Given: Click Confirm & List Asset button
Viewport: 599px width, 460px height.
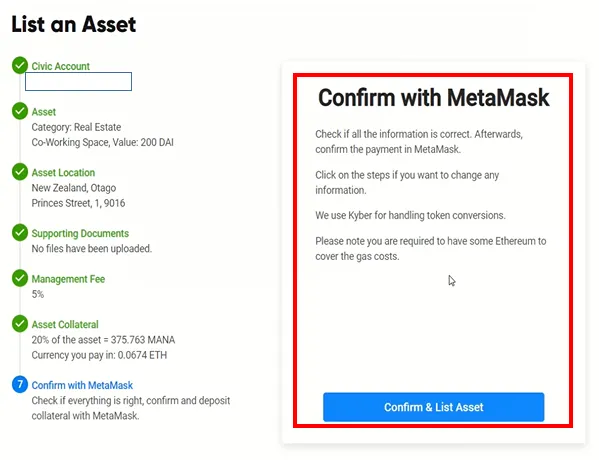Looking at the screenshot, I should 434,407.
